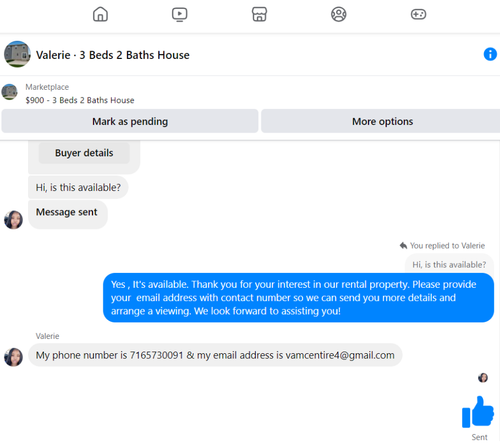Click the quoted 'Hi, is this available?' reply preview

449,265
